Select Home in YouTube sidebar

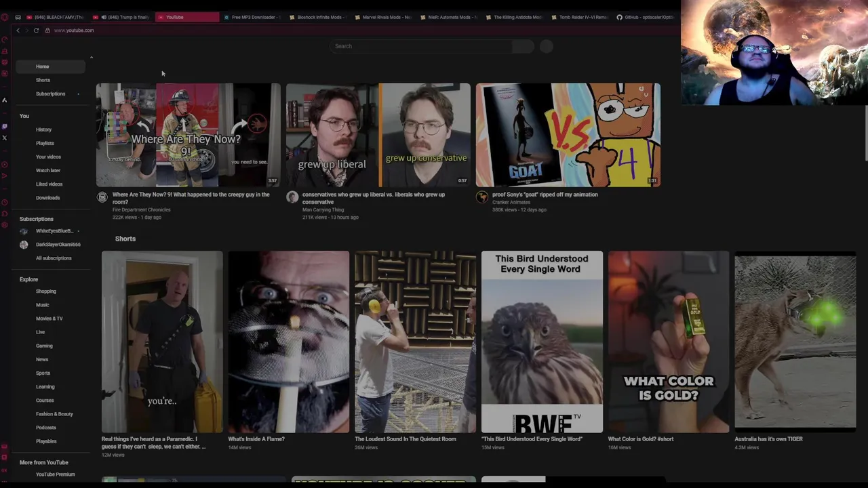52,66
